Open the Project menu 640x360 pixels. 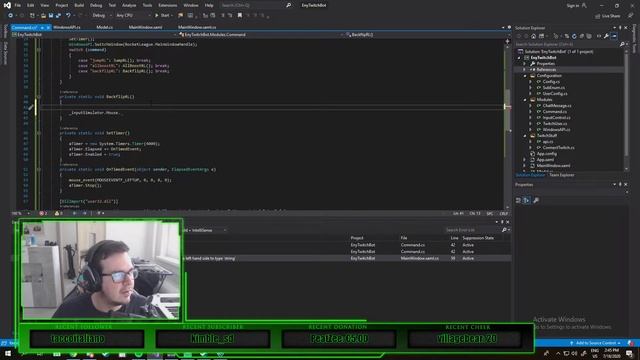point(62,5)
